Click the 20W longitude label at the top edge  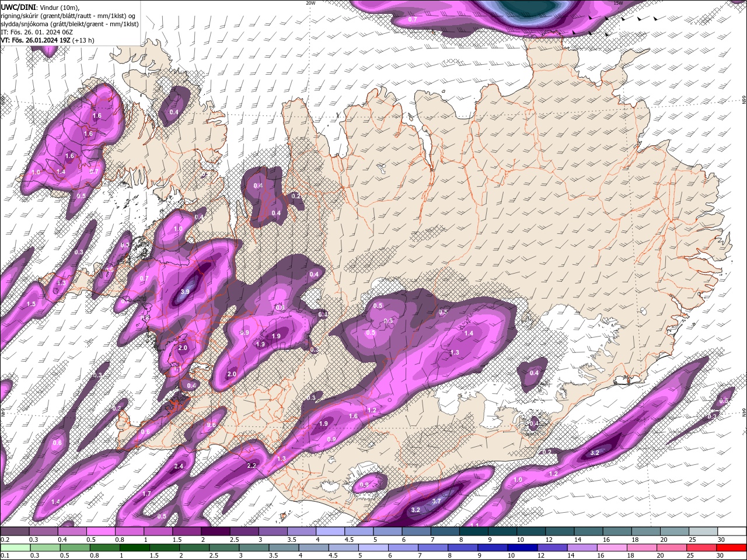[x=310, y=3]
